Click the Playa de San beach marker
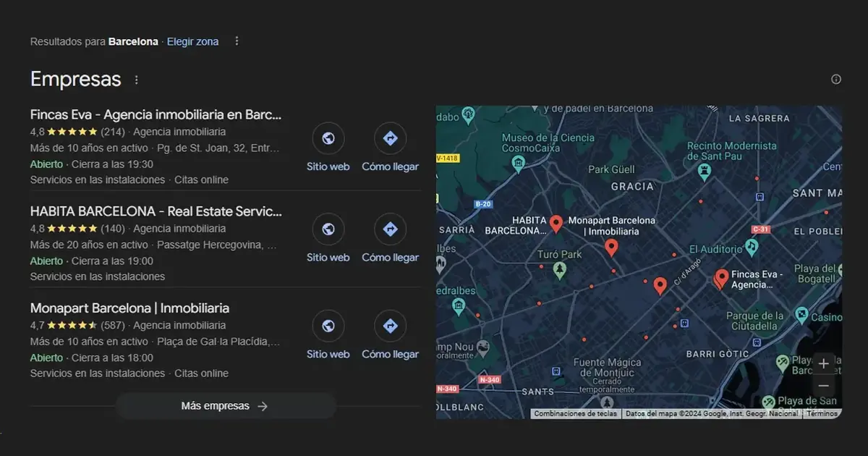Viewport: 868px width, 456px height. (769, 402)
